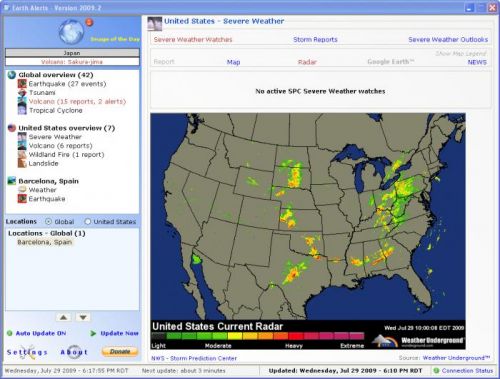This screenshot has height=379, width=500.
Task: Click the Donate button
Action: [120, 352]
